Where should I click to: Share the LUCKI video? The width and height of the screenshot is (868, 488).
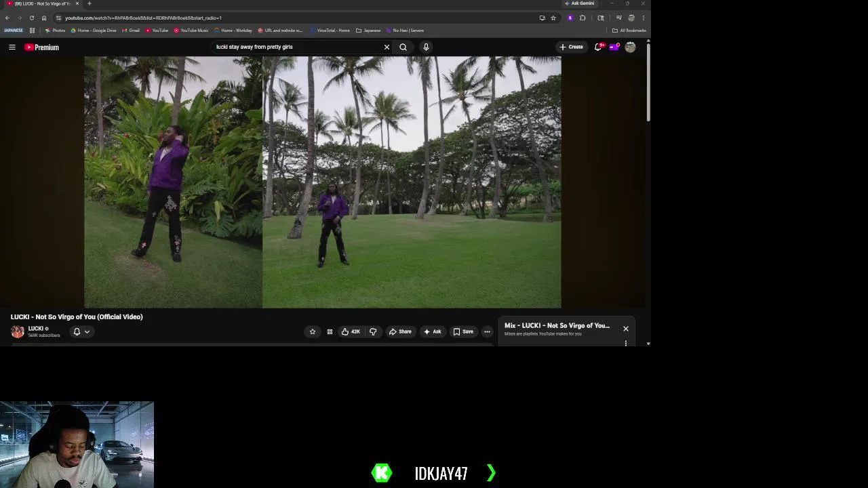click(x=400, y=331)
